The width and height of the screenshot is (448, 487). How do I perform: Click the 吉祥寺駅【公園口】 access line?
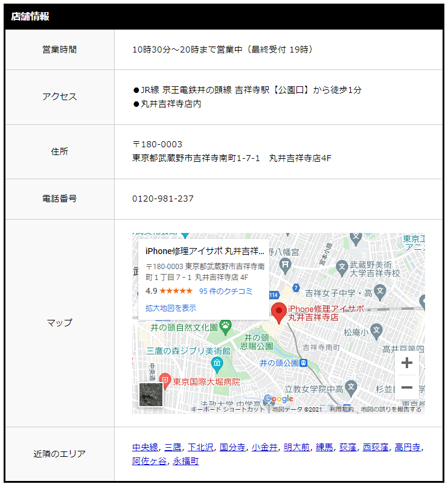pos(248,90)
